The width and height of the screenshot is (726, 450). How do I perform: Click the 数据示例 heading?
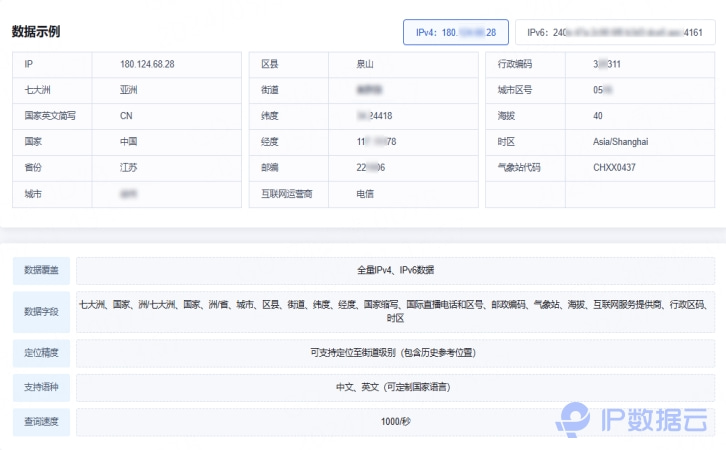click(36, 32)
